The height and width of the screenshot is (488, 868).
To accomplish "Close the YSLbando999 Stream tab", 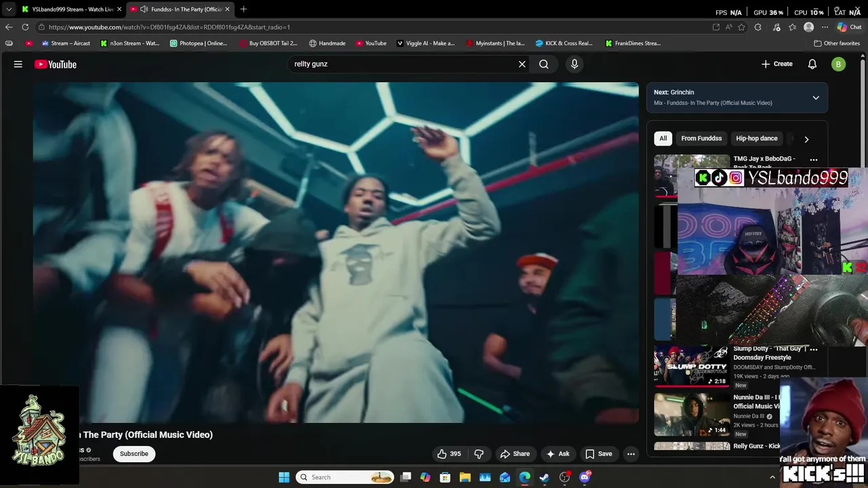I will pyautogui.click(x=119, y=9).
